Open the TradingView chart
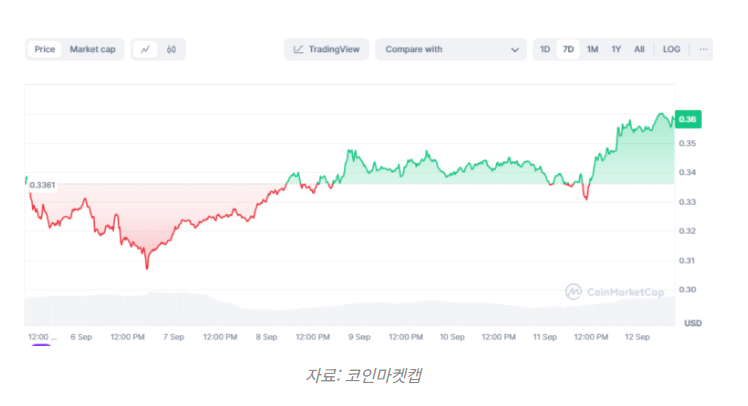748x406 pixels. [x=327, y=49]
